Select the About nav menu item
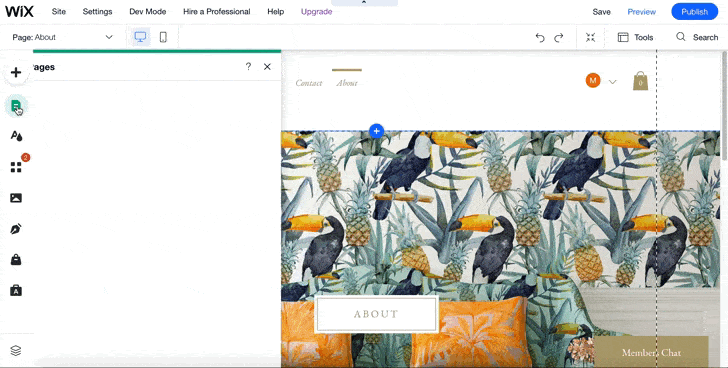The image size is (728, 368). (347, 83)
